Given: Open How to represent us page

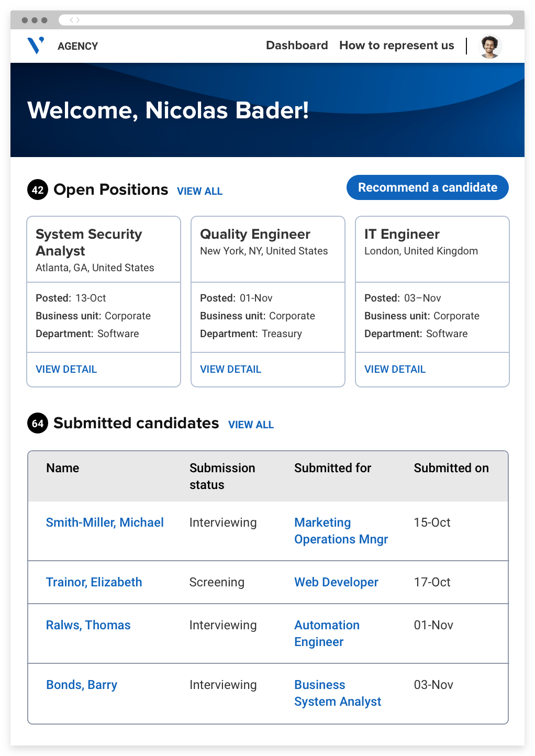Looking at the screenshot, I should pos(396,46).
